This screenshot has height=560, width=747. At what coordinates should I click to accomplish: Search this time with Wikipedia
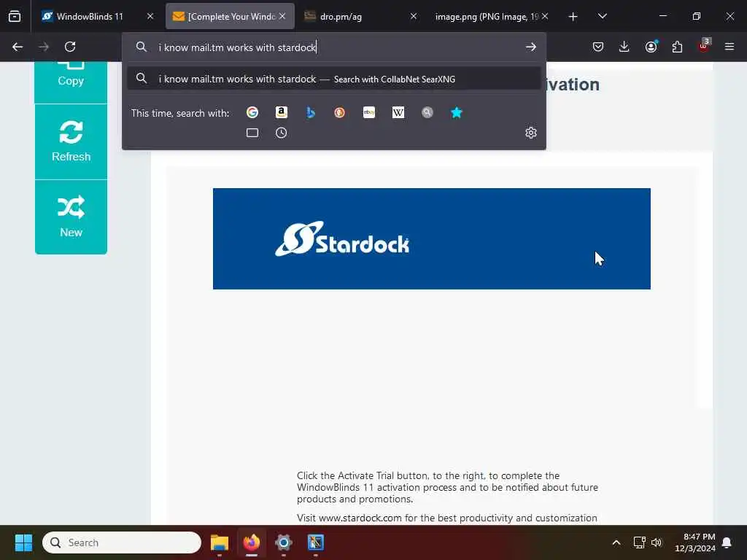point(398,112)
